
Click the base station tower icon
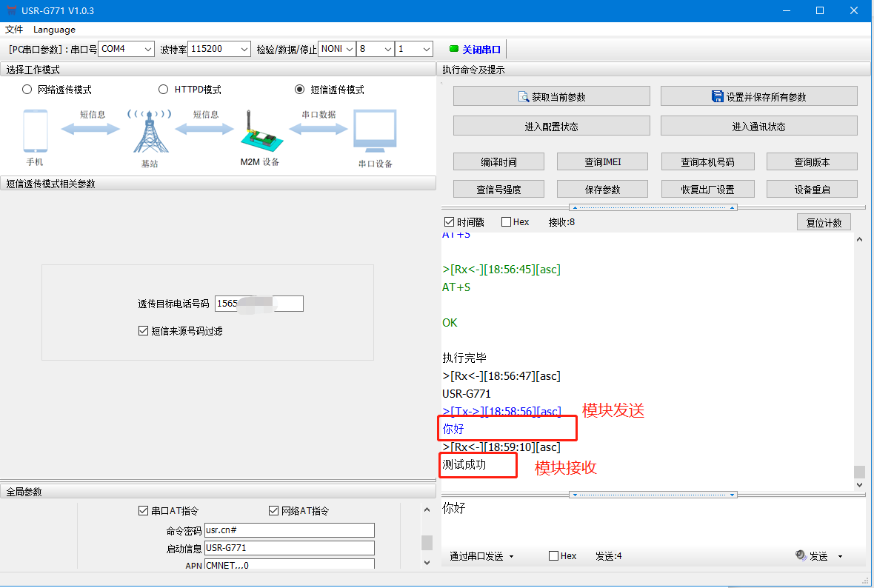point(150,133)
